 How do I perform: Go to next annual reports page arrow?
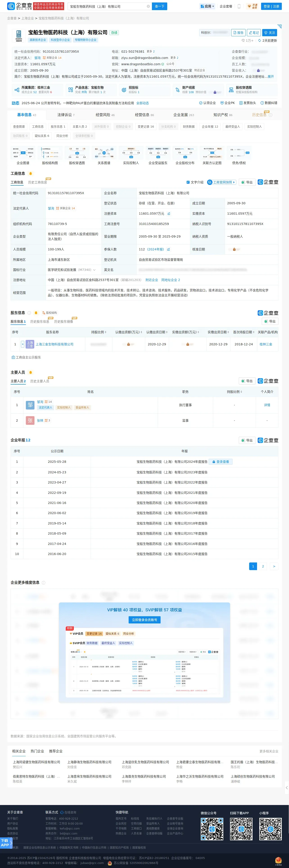(x=274, y=567)
